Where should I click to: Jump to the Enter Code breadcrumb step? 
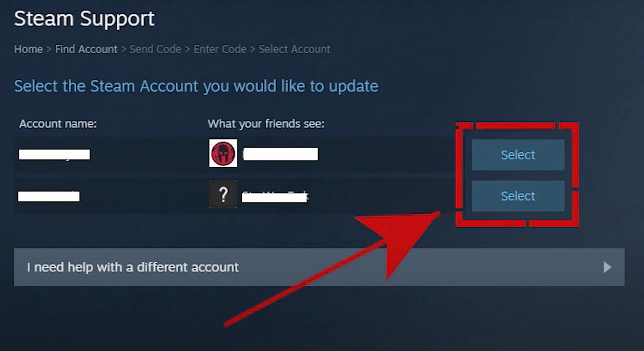(220, 49)
